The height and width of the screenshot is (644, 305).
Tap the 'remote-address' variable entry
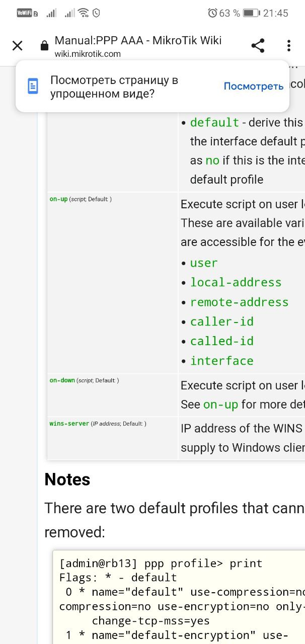[239, 302]
